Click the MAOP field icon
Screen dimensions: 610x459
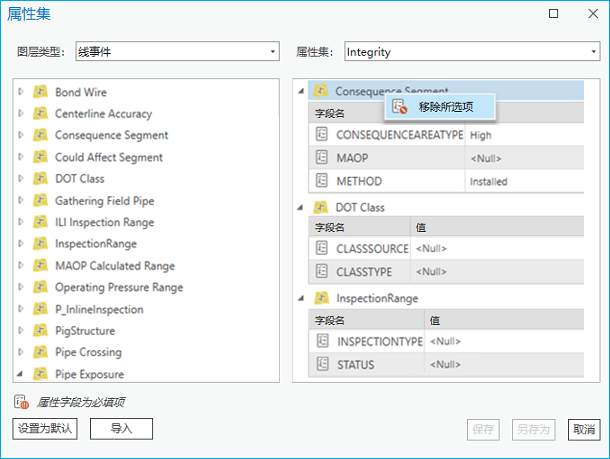pyautogui.click(x=322, y=158)
